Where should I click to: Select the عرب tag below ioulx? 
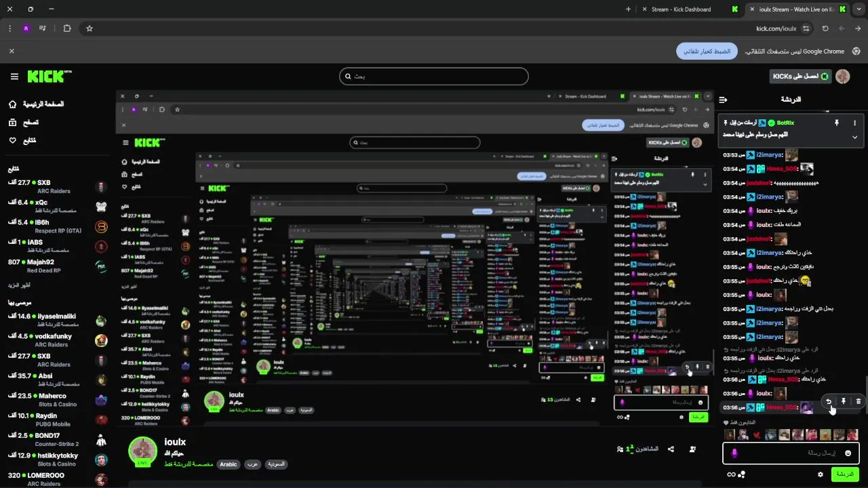pyautogui.click(x=252, y=464)
